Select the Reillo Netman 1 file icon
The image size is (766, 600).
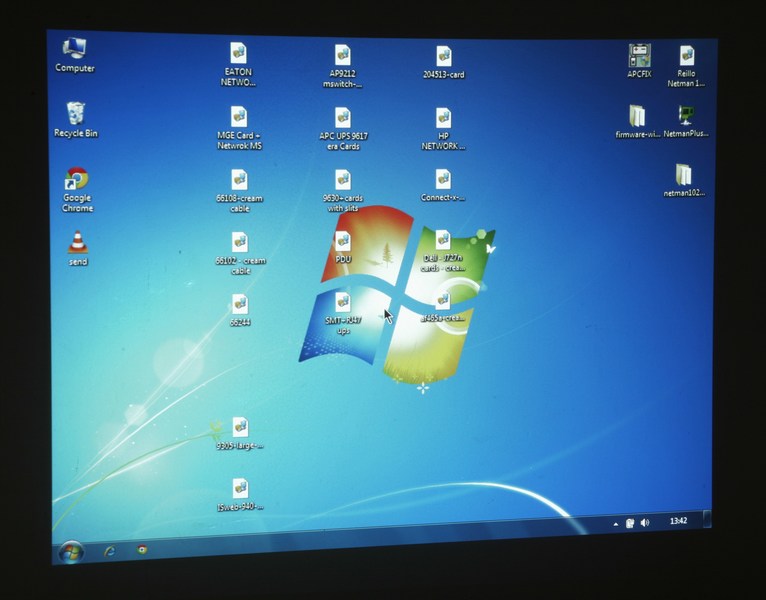[686, 66]
